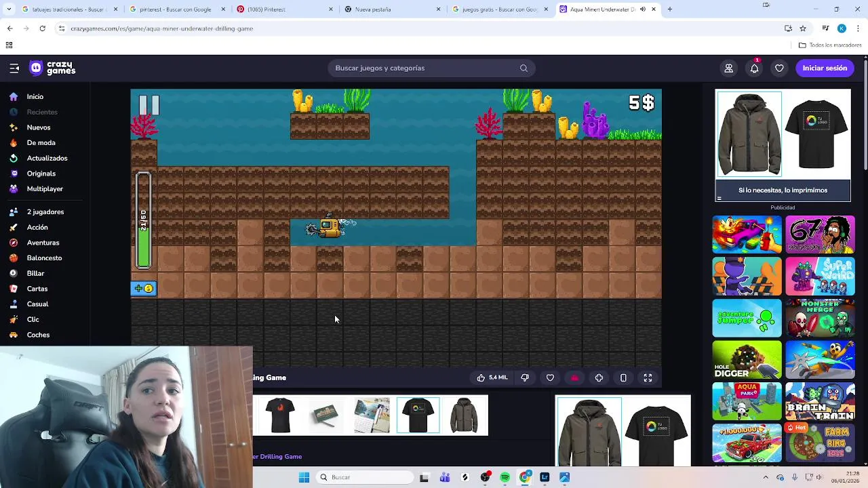Open Windows Start menu

(304, 477)
